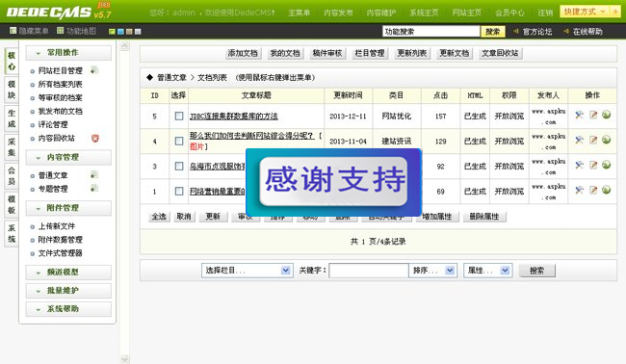This screenshot has height=364, width=626.
Task: Click the 添加文档 button
Action: [243, 53]
